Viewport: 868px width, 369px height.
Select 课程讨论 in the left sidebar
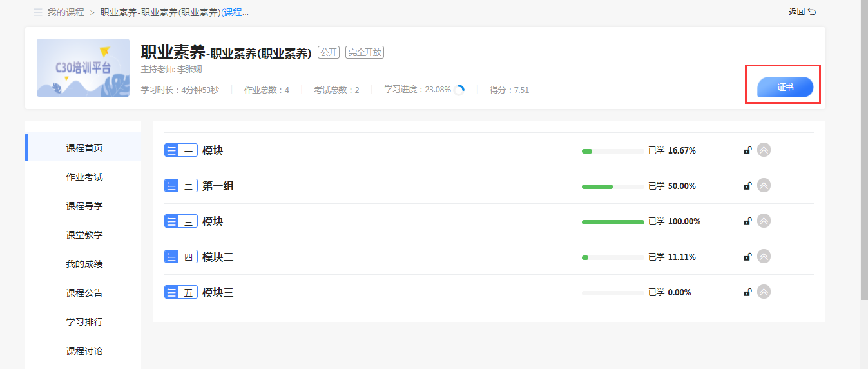click(x=84, y=351)
